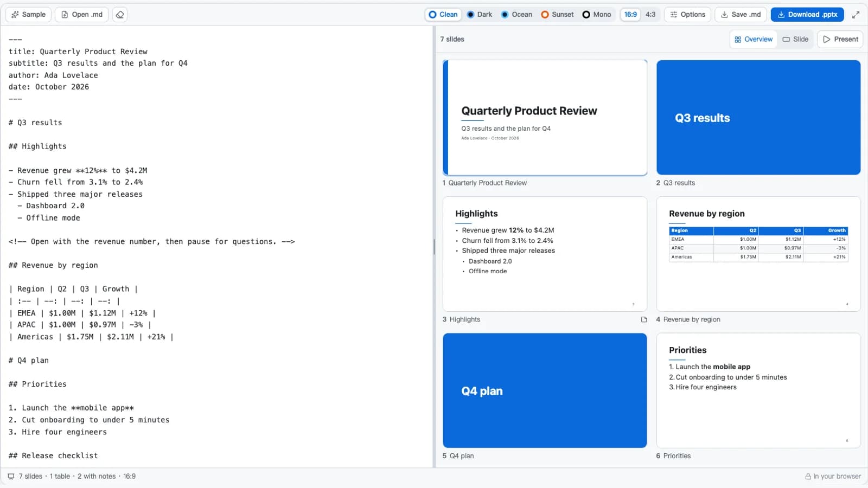This screenshot has height=488, width=868.
Task: Click the '7 slides · 1 table' status bar text
Action: click(77, 476)
